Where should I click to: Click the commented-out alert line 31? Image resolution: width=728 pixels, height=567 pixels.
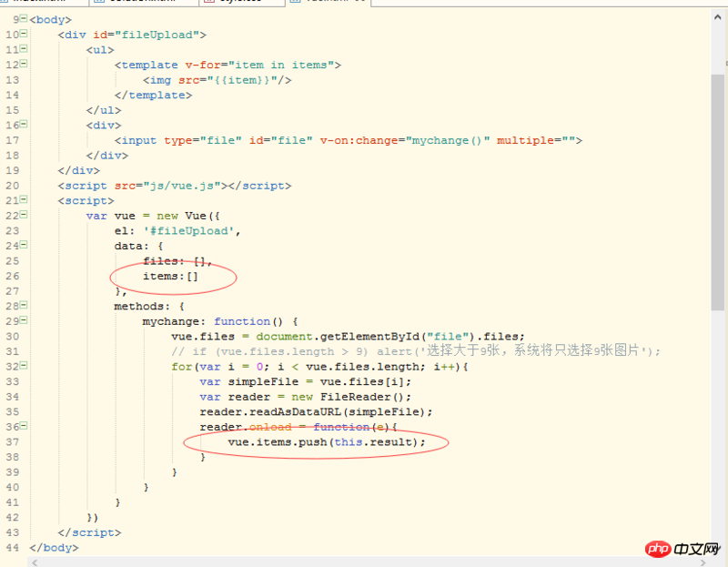[x=416, y=350]
